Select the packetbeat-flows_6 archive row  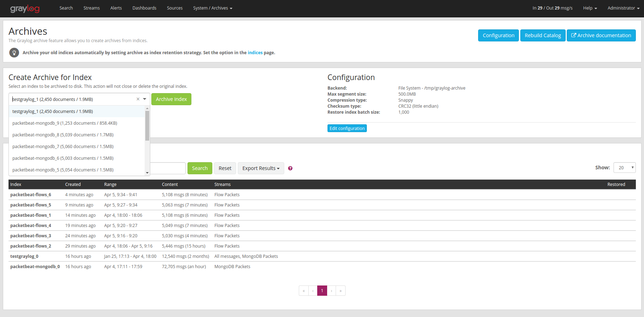pyautogui.click(x=322, y=195)
